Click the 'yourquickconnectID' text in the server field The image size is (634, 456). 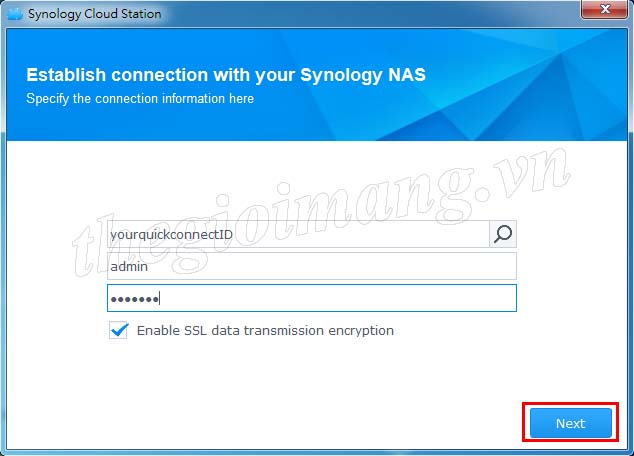coord(171,235)
